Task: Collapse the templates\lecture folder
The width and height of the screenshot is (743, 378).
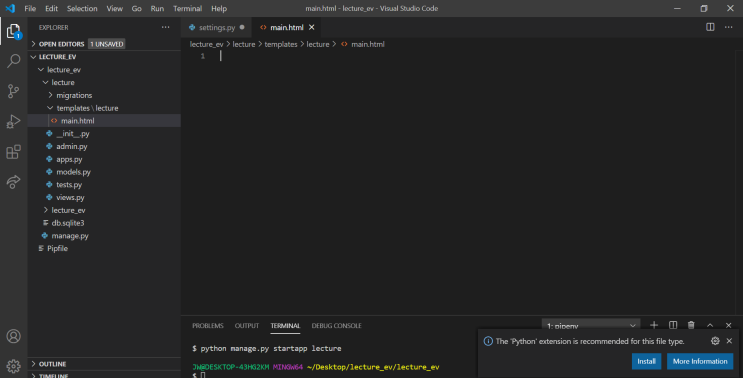Action: coord(104,108)
